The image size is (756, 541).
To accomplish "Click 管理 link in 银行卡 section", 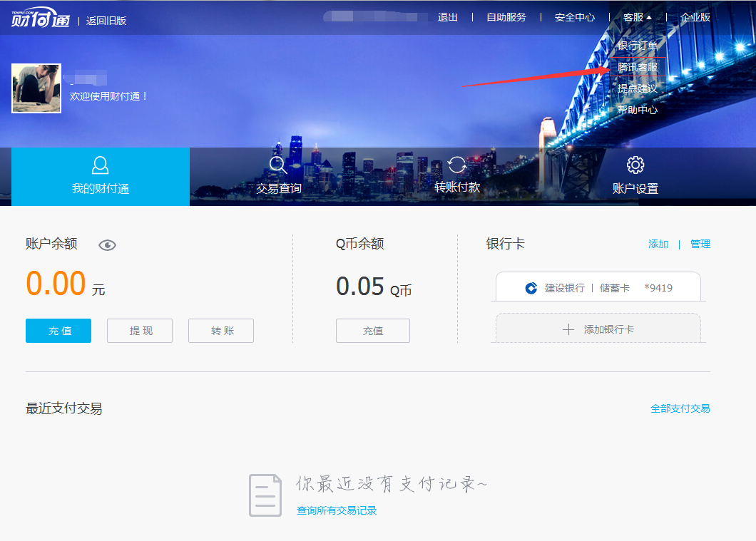I will tap(700, 244).
